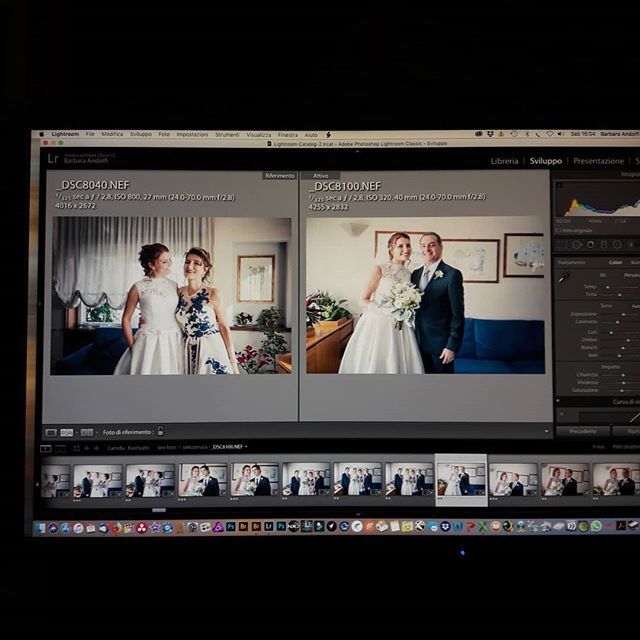
Task: Collapse the top module picker panel
Action: (x=357, y=151)
